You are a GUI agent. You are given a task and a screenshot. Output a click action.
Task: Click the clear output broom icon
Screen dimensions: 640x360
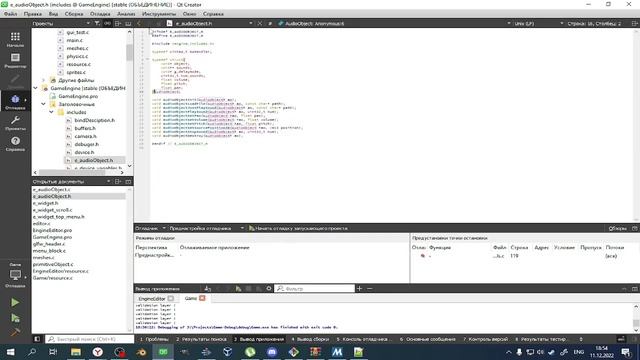[x=208, y=288]
